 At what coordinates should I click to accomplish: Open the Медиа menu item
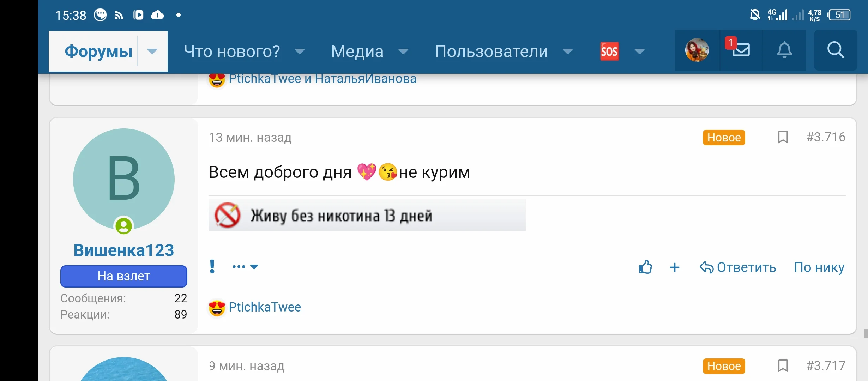coord(357,52)
